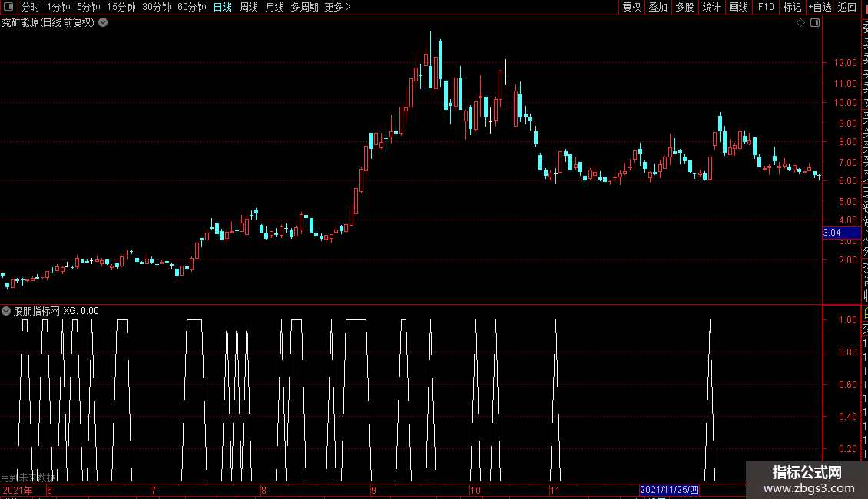Toggle the left panel icon in top-left corner
This screenshot has height=499, width=868.
(8, 7)
